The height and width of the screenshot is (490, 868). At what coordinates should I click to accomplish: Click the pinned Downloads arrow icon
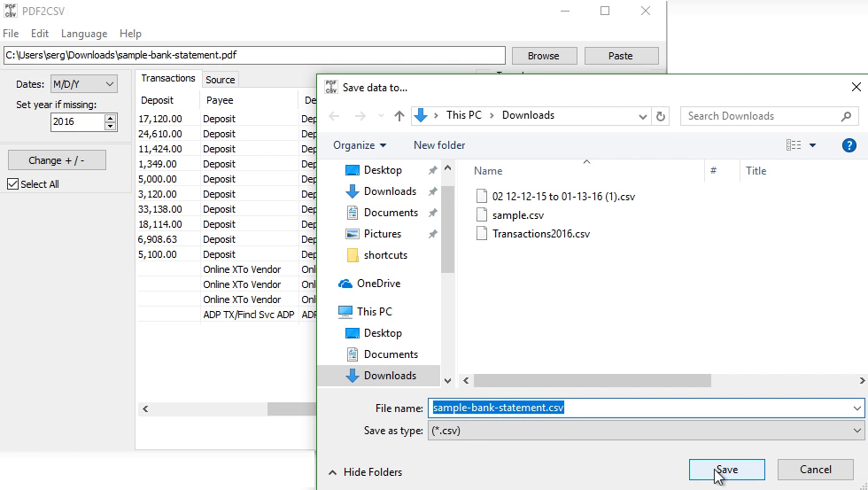click(353, 191)
